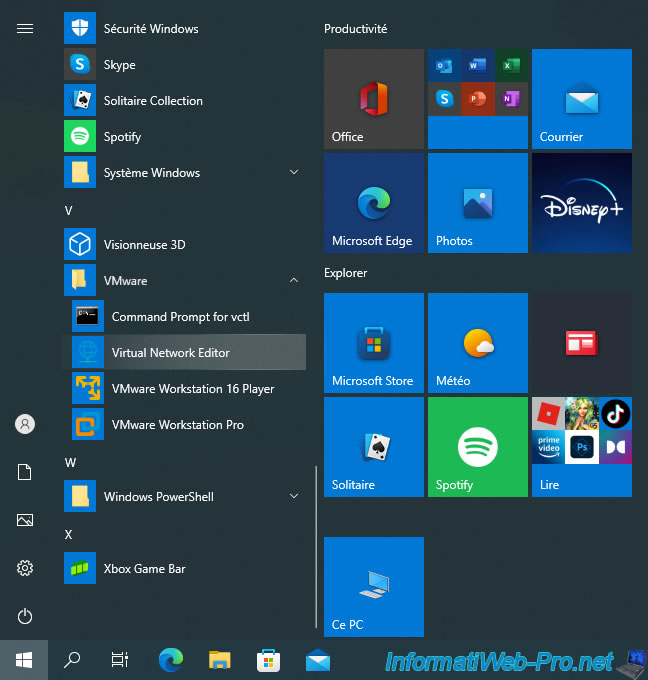Collapse the VMware folder
Image resolution: width=648 pixels, height=680 pixels.
[294, 281]
